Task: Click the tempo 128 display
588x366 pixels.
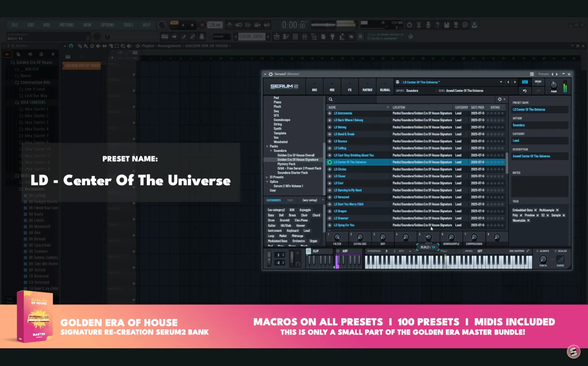Action: click(215, 25)
